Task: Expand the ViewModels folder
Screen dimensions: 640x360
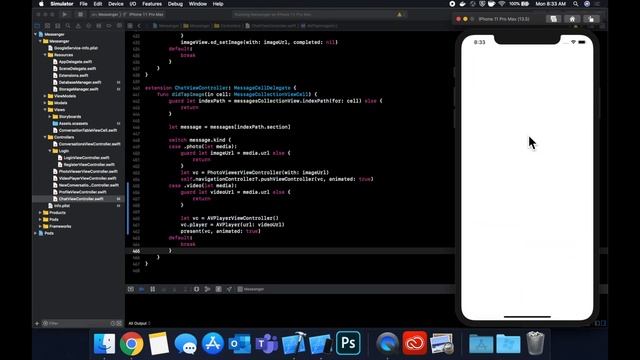Action: [45, 96]
